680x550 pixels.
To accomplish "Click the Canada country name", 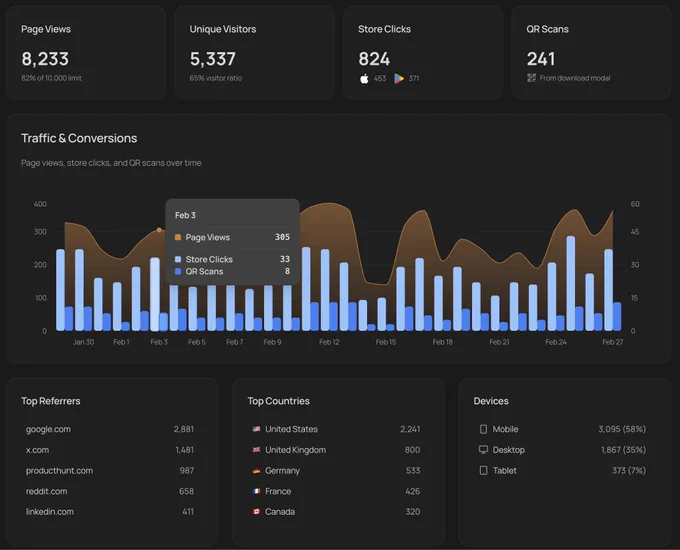I will tap(280, 512).
